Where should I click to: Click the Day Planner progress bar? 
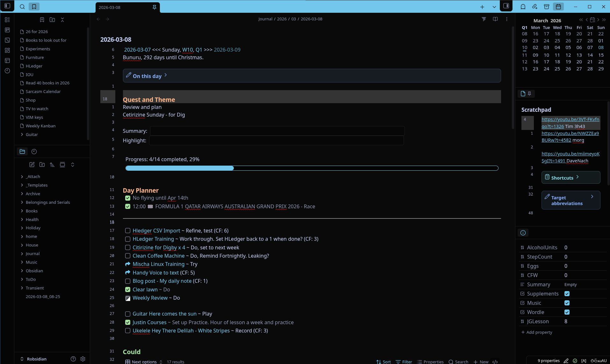pyautogui.click(x=312, y=168)
